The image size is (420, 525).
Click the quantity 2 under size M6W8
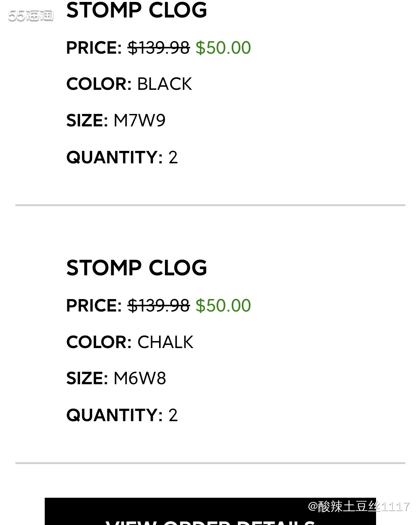click(x=173, y=415)
